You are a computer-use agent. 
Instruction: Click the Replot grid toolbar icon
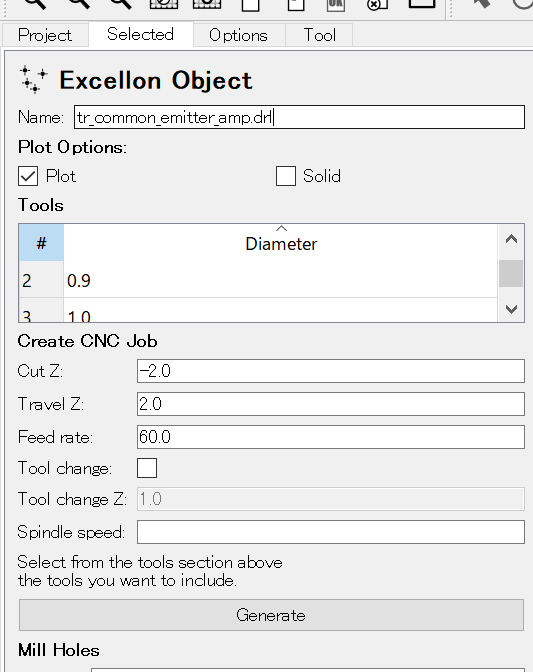207,3
